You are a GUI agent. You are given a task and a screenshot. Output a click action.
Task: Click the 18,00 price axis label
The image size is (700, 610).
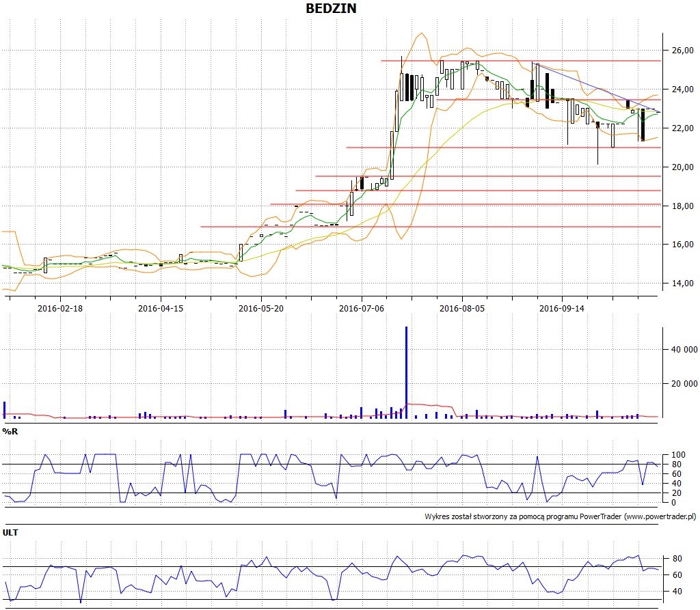(x=683, y=206)
